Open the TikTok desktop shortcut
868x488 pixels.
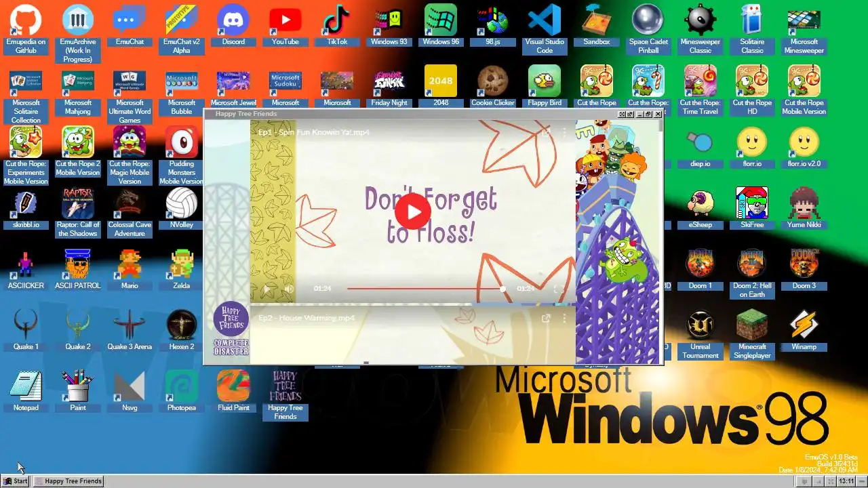pyautogui.click(x=337, y=25)
